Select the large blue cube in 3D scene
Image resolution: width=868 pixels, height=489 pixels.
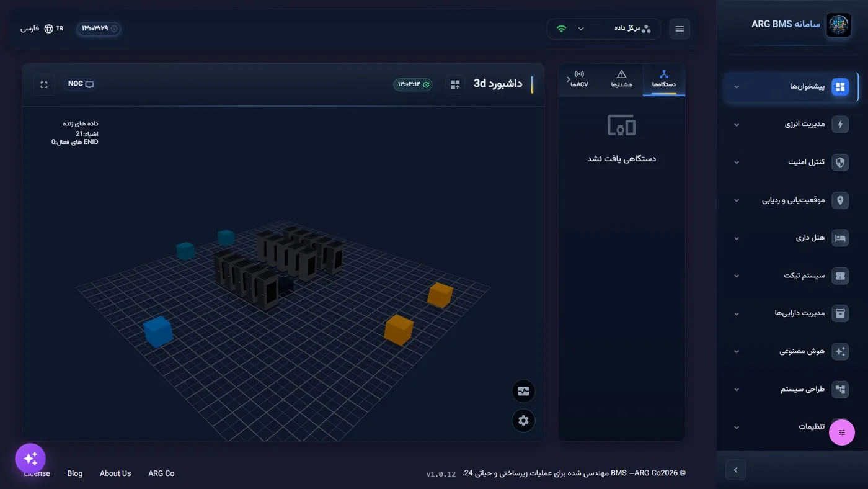[x=158, y=331]
